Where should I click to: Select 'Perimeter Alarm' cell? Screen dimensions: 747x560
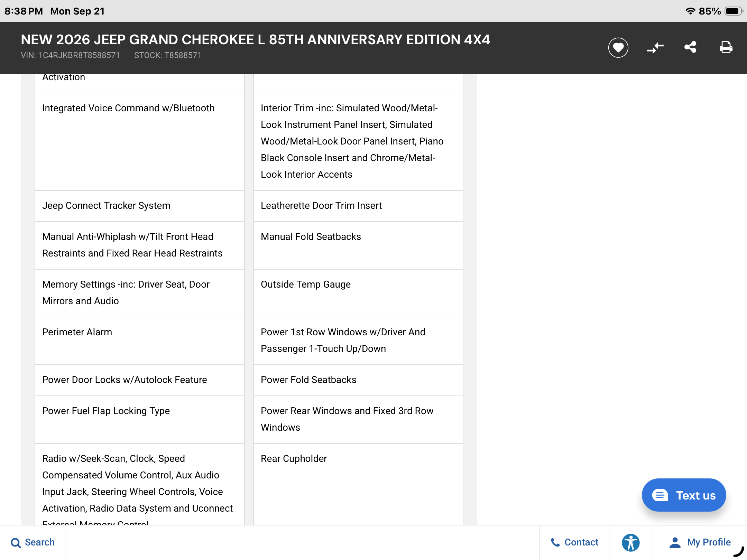(x=140, y=341)
